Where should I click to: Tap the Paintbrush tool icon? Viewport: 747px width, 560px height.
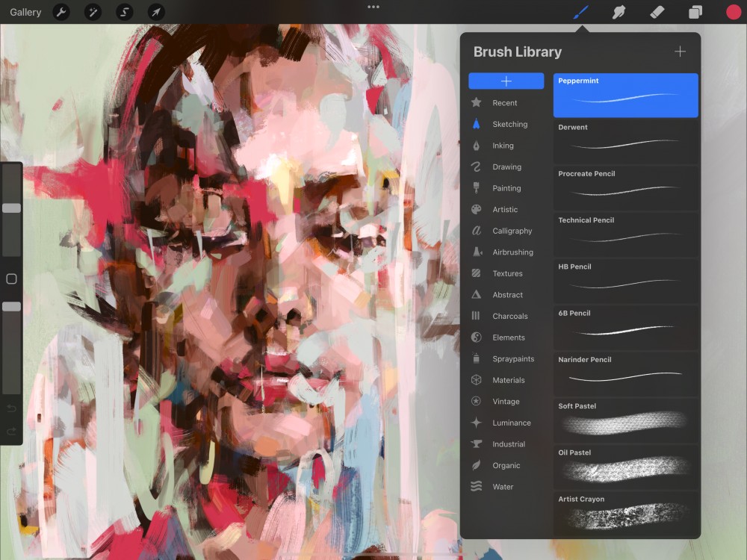580,12
